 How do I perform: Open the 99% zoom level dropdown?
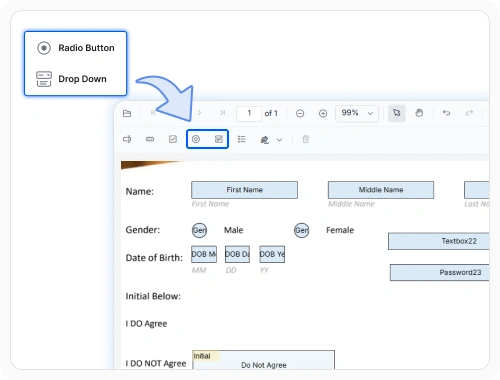(357, 113)
